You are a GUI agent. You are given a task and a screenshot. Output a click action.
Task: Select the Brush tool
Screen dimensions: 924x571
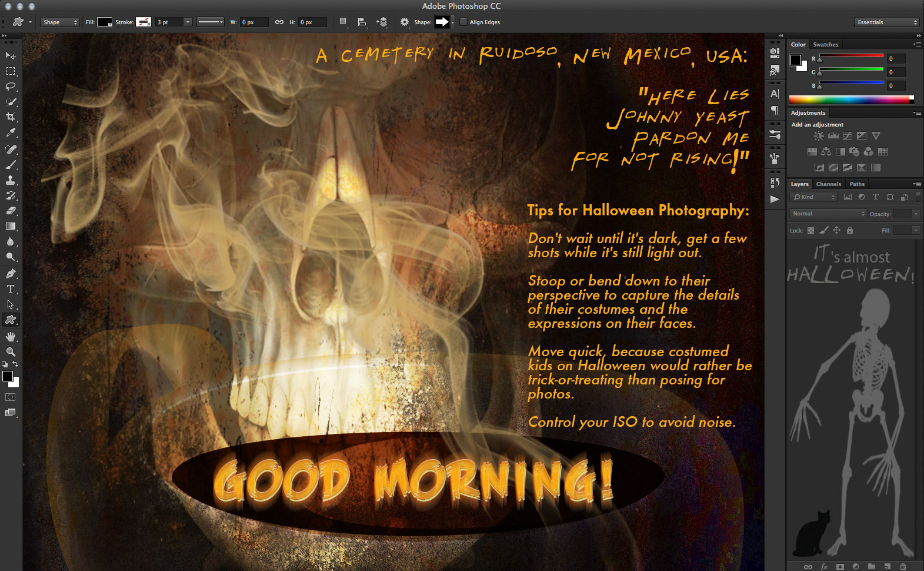(x=11, y=165)
